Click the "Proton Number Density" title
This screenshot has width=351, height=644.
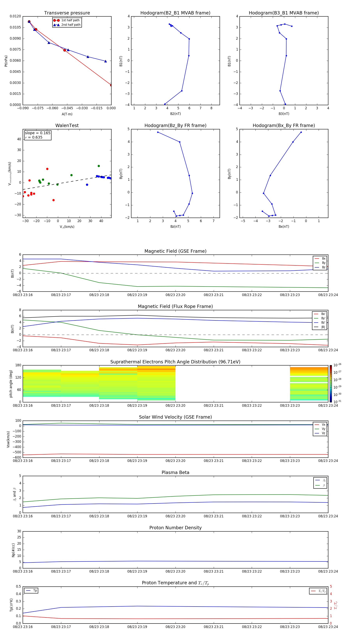coord(175,528)
